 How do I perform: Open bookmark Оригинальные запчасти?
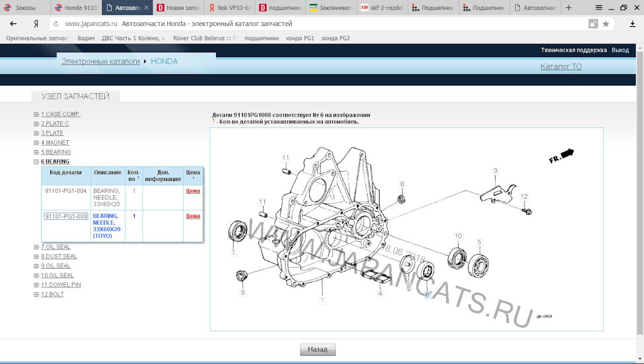pyautogui.click(x=38, y=38)
